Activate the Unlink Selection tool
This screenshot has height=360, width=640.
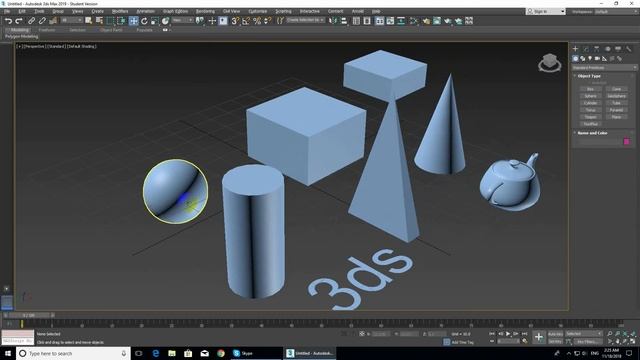[x=42, y=21]
